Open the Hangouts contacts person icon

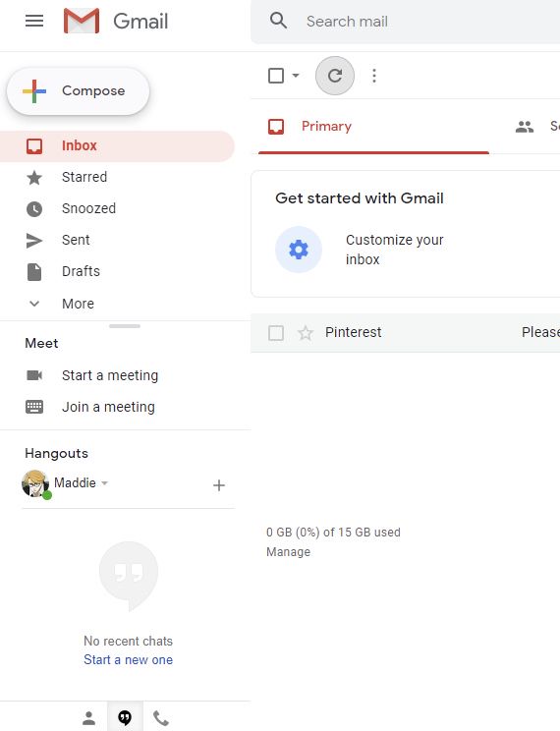[88, 718]
